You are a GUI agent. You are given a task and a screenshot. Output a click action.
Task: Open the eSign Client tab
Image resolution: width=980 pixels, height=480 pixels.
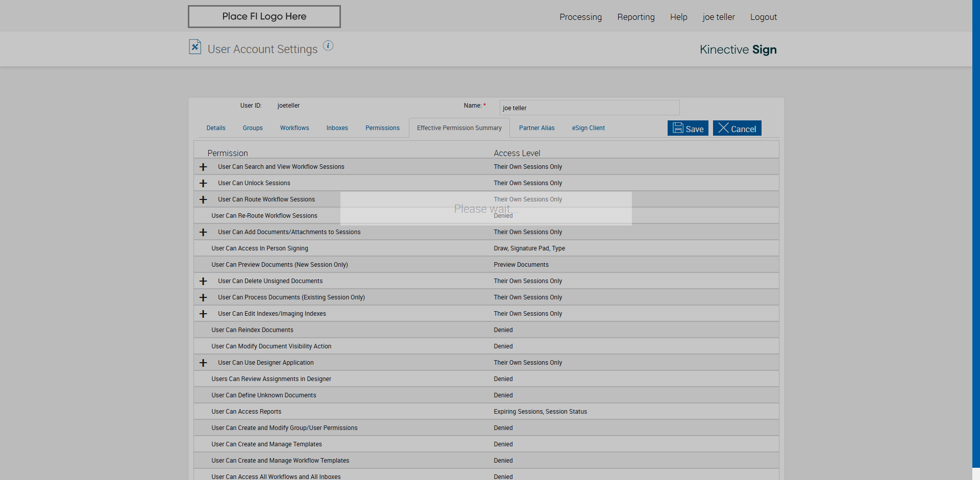(x=588, y=128)
